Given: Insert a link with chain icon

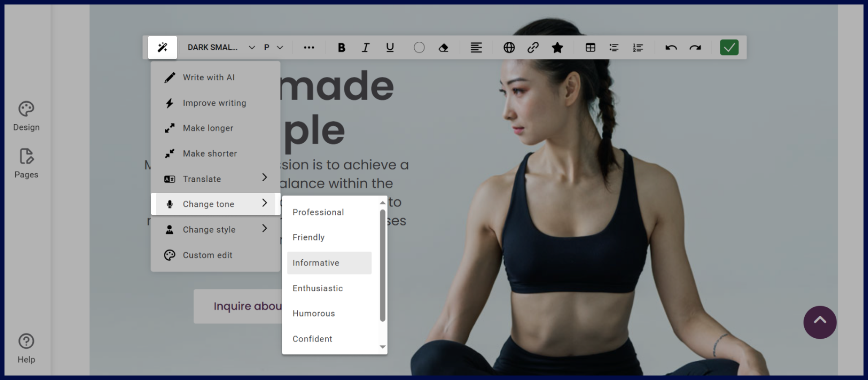Looking at the screenshot, I should click(x=533, y=47).
